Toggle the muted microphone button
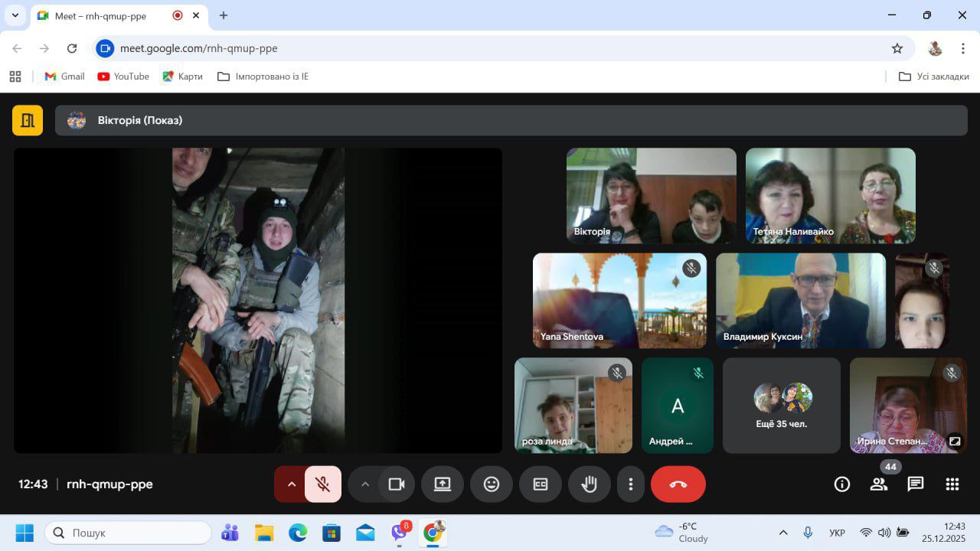The height and width of the screenshot is (551, 980). pyautogui.click(x=323, y=484)
